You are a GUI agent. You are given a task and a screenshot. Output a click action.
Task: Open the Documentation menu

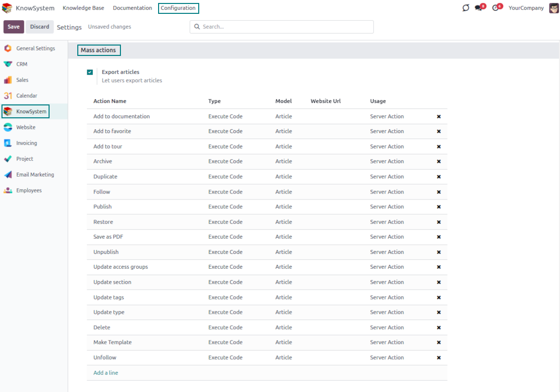pyautogui.click(x=132, y=8)
